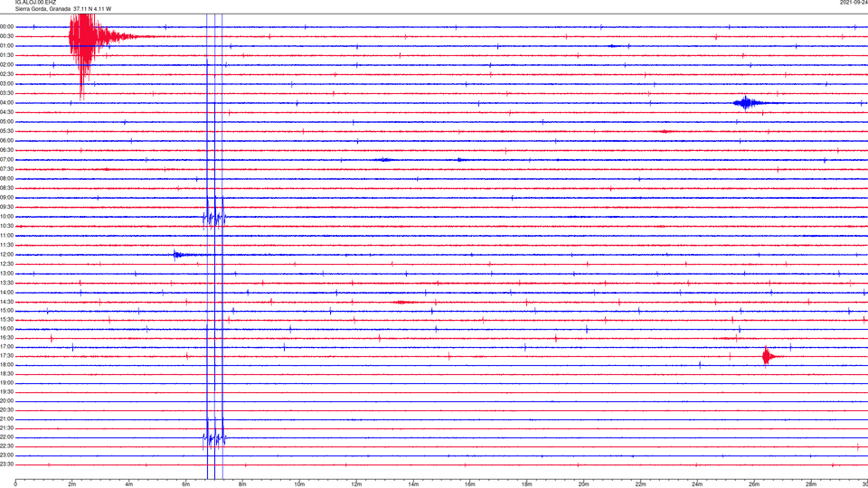Select the 20:00 time label
This screenshot has width=868, height=488.
coord(7,401)
